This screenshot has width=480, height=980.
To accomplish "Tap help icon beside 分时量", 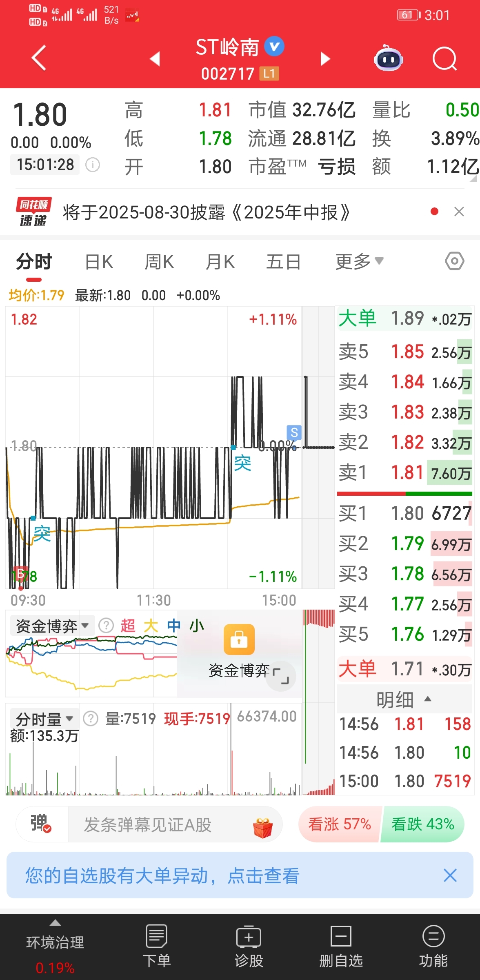I will 91,718.
